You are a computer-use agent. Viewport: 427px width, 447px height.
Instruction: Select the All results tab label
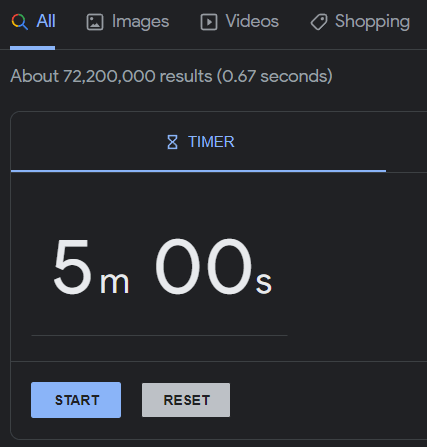pos(46,21)
